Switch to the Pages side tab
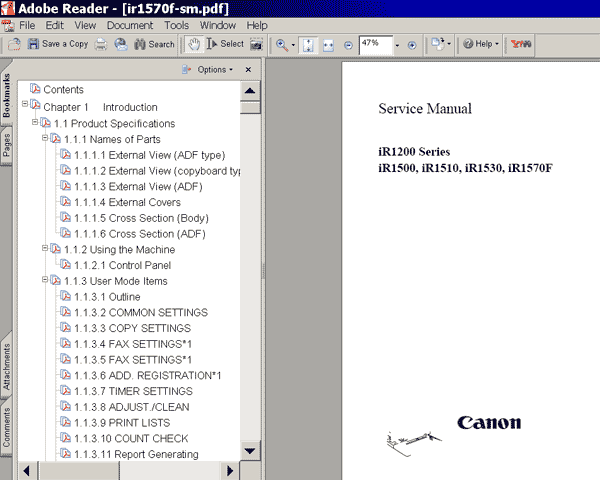600x480 pixels. [x=7, y=145]
